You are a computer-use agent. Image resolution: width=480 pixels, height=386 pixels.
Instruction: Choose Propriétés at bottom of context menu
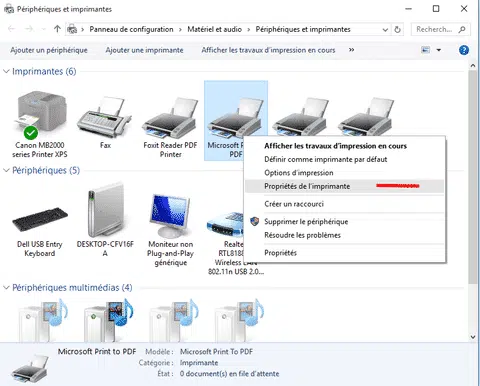(345, 253)
